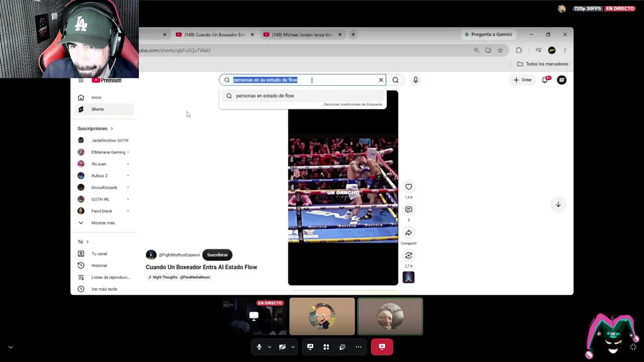Open DrossRotzank subscription channel

(x=104, y=188)
